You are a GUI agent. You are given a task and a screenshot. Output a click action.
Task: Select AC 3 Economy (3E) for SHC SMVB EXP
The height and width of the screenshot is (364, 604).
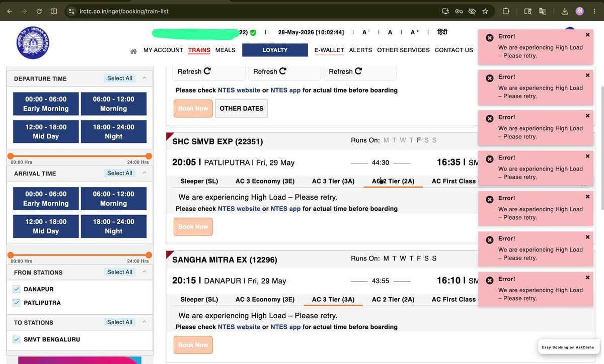pyautogui.click(x=265, y=181)
